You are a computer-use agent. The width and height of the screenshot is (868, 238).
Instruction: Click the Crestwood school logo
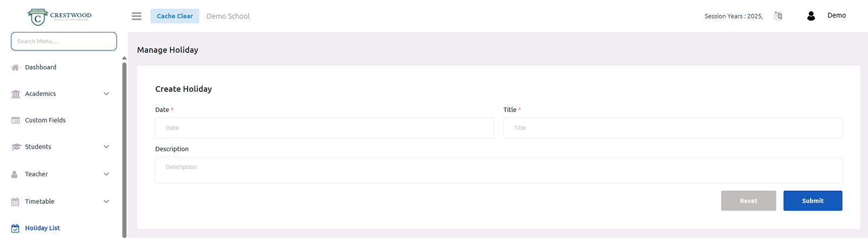60,17
